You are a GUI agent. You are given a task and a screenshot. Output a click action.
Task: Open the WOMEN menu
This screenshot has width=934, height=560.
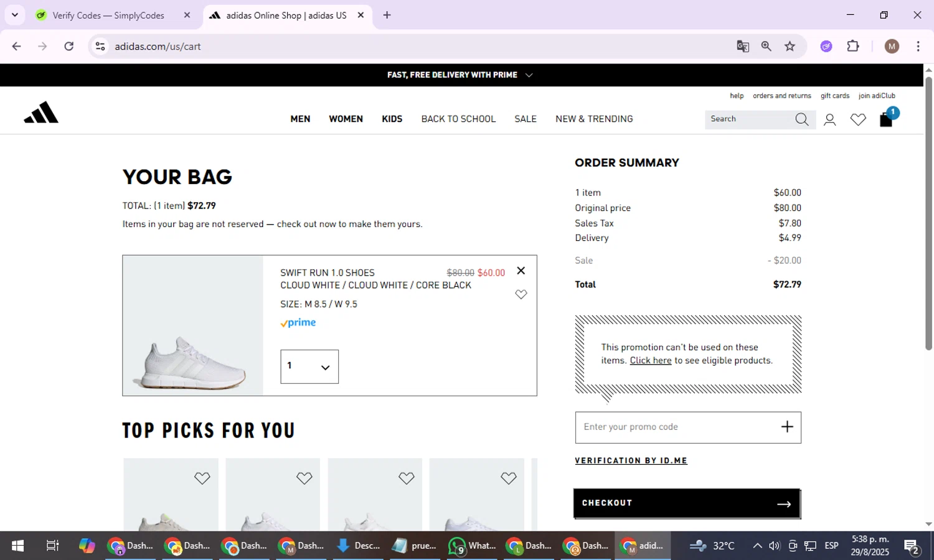pos(346,119)
